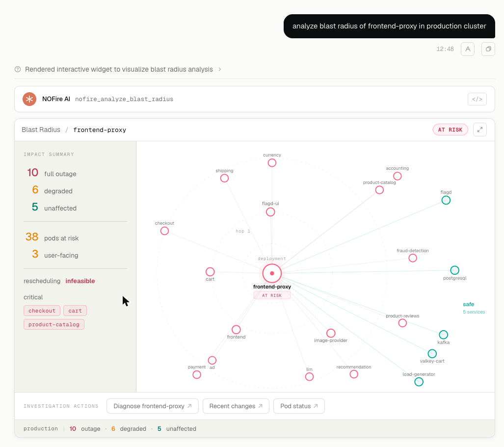Click the 'infeasible' rescheduling status
This screenshot has width=504, height=447.
coord(80,281)
